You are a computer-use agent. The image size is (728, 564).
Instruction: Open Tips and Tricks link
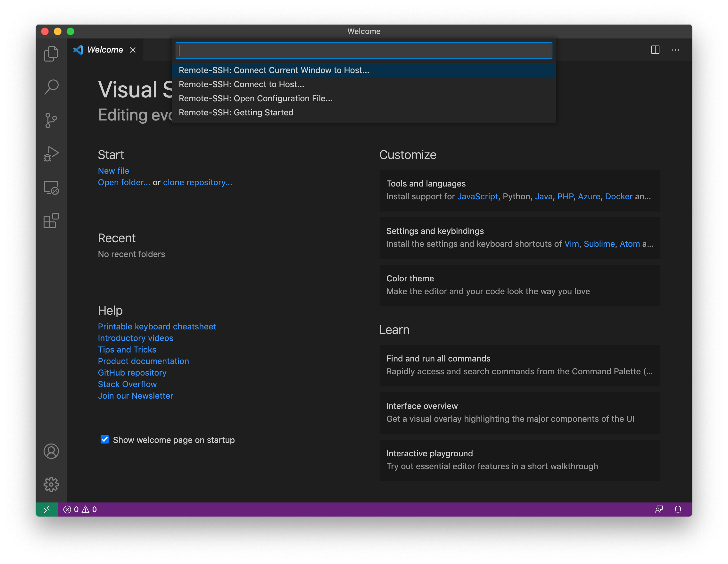(x=127, y=349)
